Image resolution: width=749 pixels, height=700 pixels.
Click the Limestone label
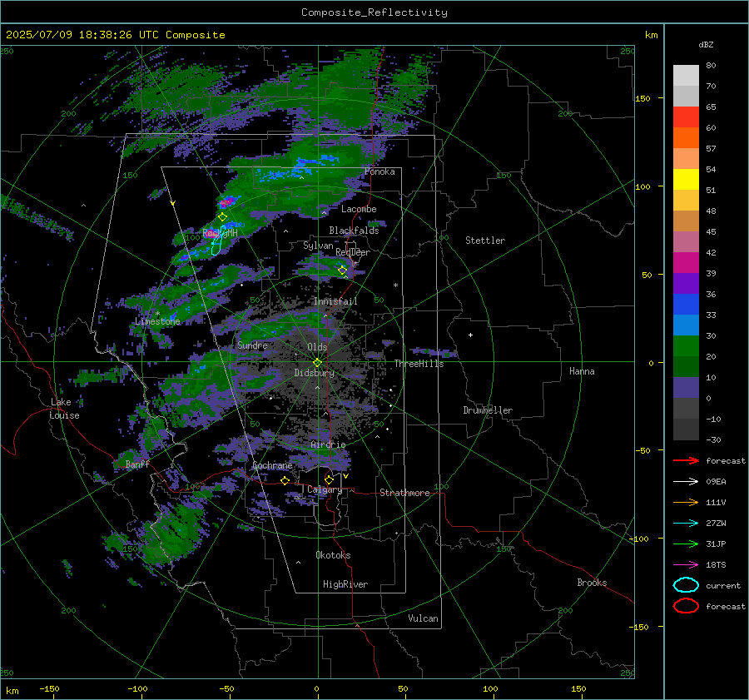point(157,321)
